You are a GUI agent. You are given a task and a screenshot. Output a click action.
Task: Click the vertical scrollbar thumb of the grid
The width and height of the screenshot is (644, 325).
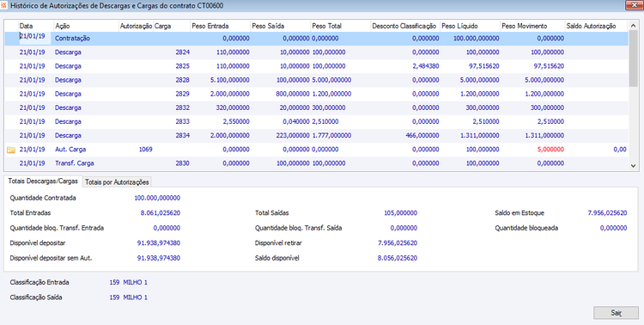[x=633, y=58]
